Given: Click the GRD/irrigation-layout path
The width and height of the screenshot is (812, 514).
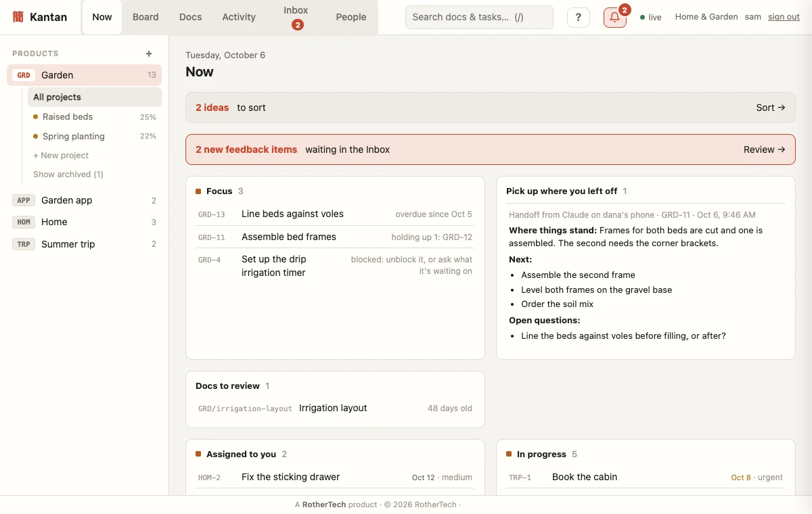Looking at the screenshot, I should point(245,408).
